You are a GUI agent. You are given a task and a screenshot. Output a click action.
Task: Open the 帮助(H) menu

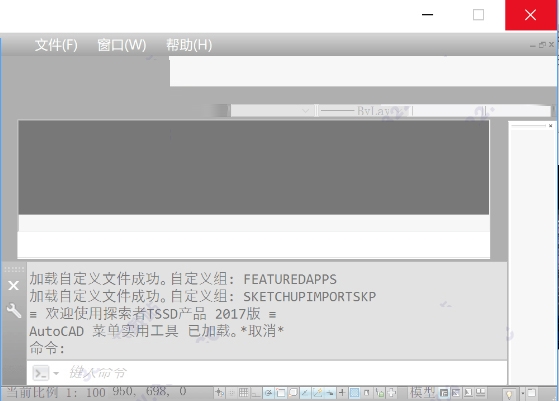pyautogui.click(x=189, y=45)
